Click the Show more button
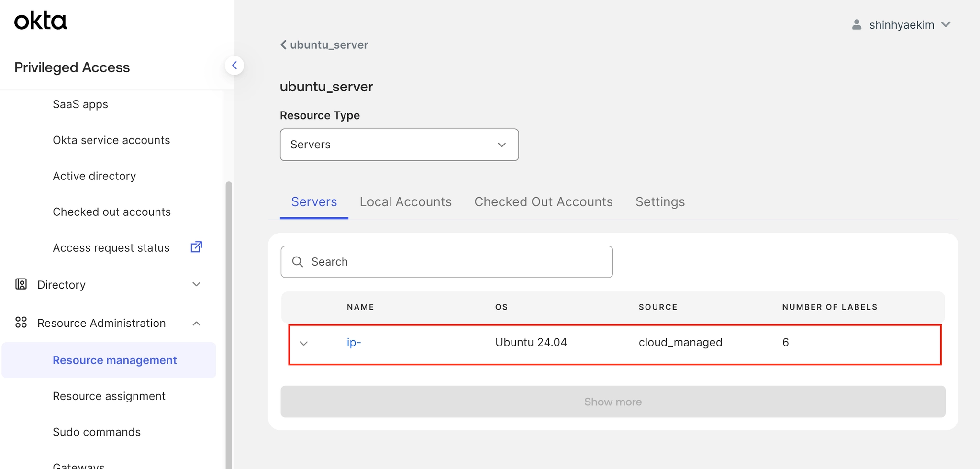Screen dimensions: 980x469 (613, 402)
